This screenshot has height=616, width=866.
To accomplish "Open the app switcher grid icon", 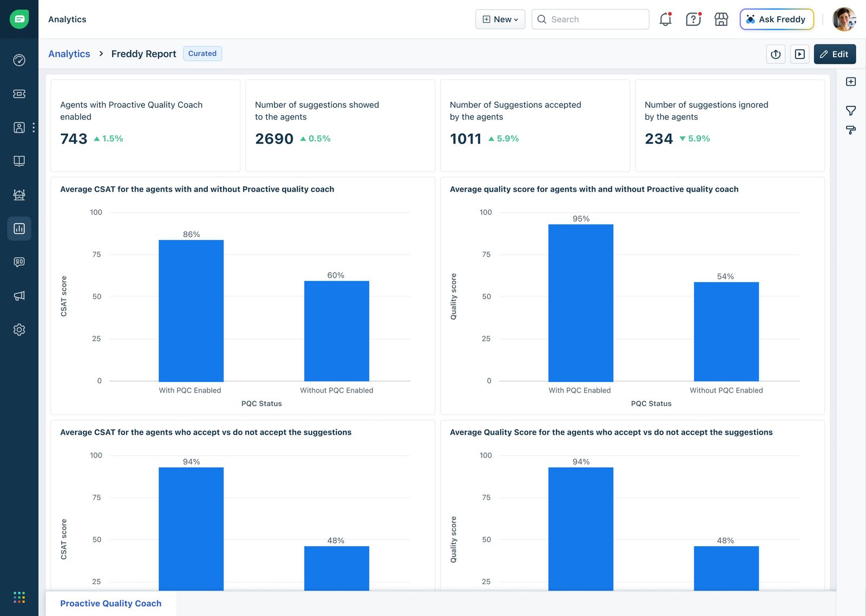I will 19,597.
